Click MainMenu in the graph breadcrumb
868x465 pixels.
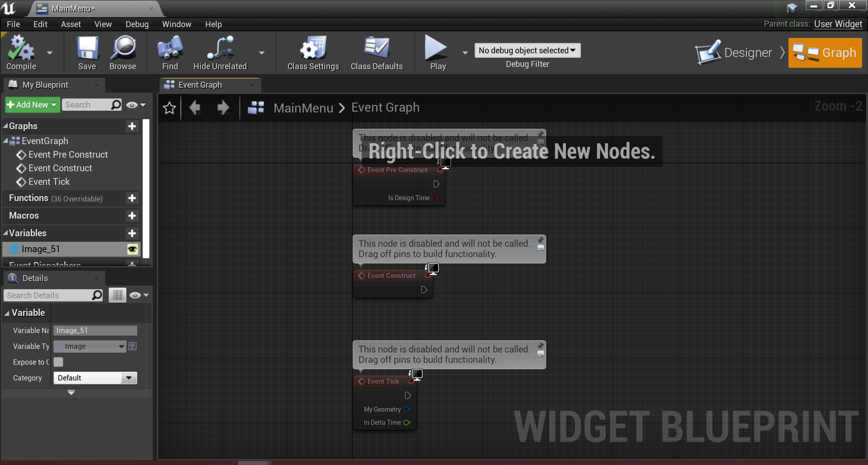[303, 108]
